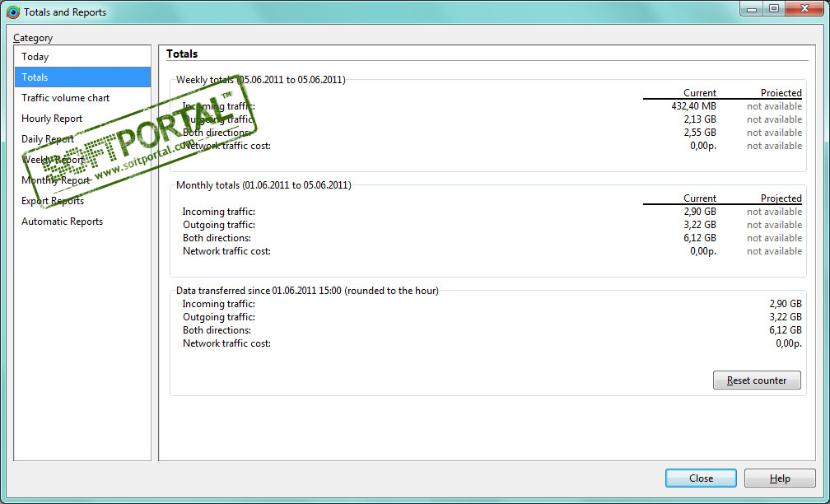Click the app icon in the title bar
The height and width of the screenshot is (504, 830).
pyautogui.click(x=12, y=12)
